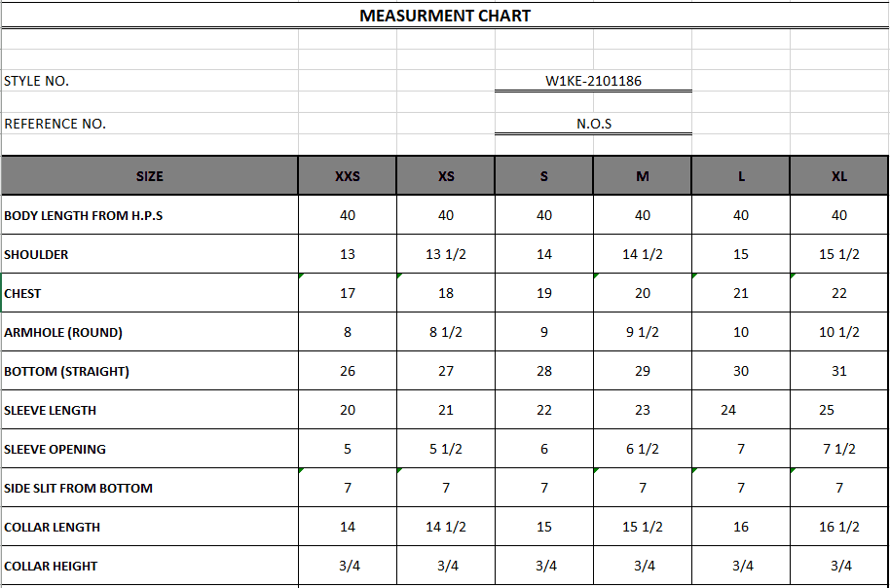Select the BOTTOM (STRAIGHT) value for XL
The height and width of the screenshot is (588, 890).
[x=839, y=371]
